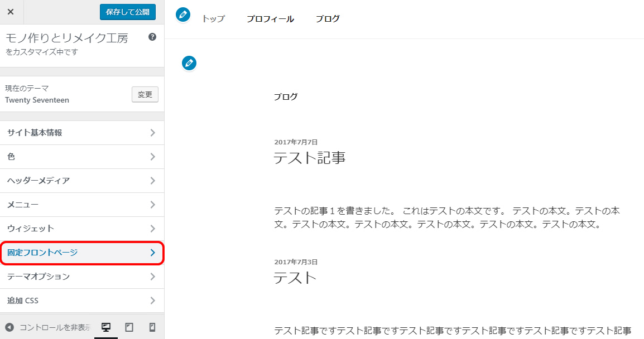
Task: Close the customizer with the X icon
Action: point(11,12)
